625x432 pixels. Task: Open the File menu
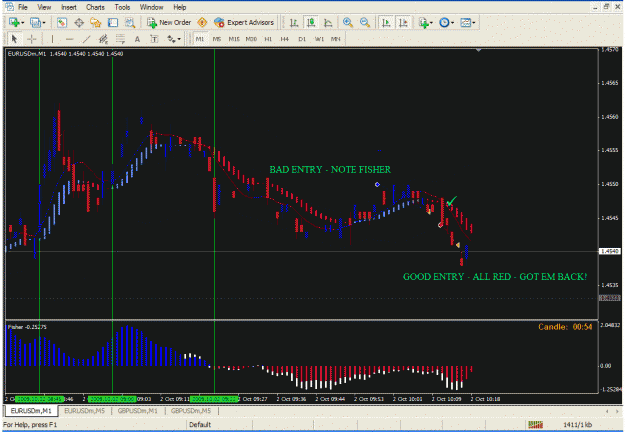(x=23, y=7)
